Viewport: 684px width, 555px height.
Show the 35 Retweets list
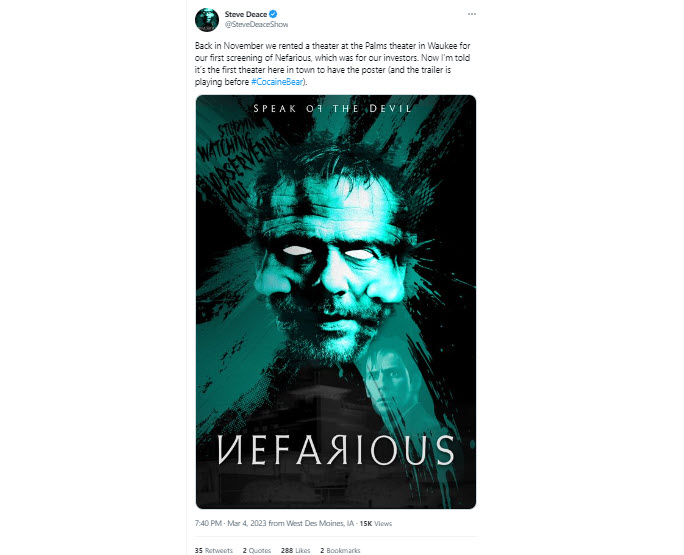(x=214, y=550)
